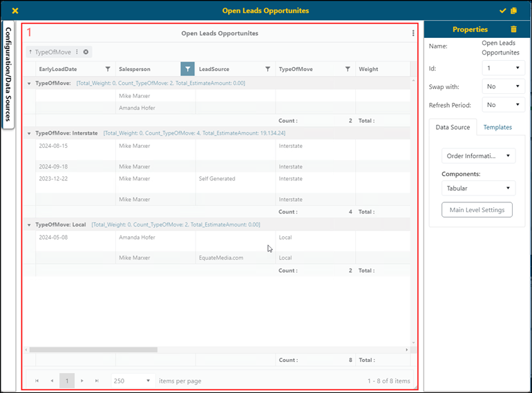Image resolution: width=532 pixels, height=393 pixels.
Task: Close the editor with yellow X icon
Action: pos(15,10)
